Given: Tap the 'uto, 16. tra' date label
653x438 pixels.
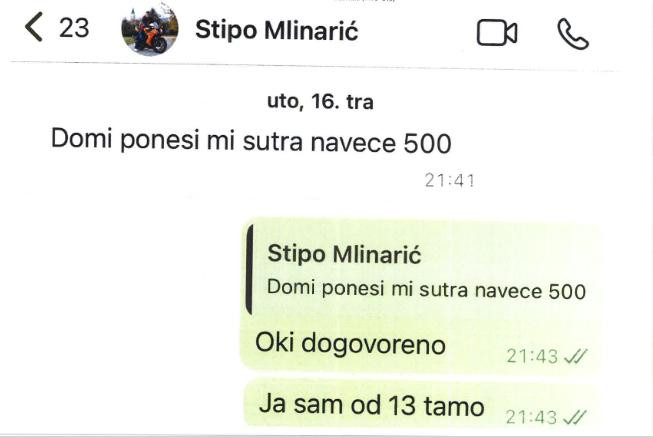Looking at the screenshot, I should pos(320,102).
